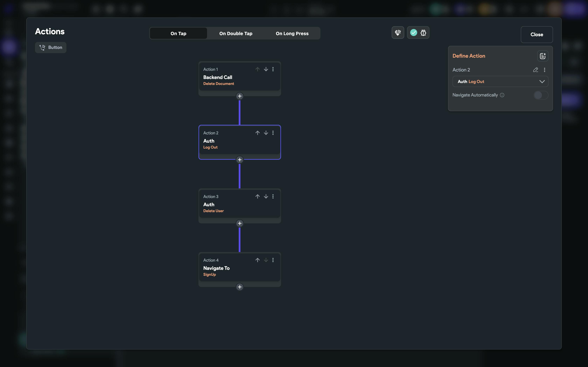
Task: Switch to On Double Tap tab
Action: click(x=236, y=34)
